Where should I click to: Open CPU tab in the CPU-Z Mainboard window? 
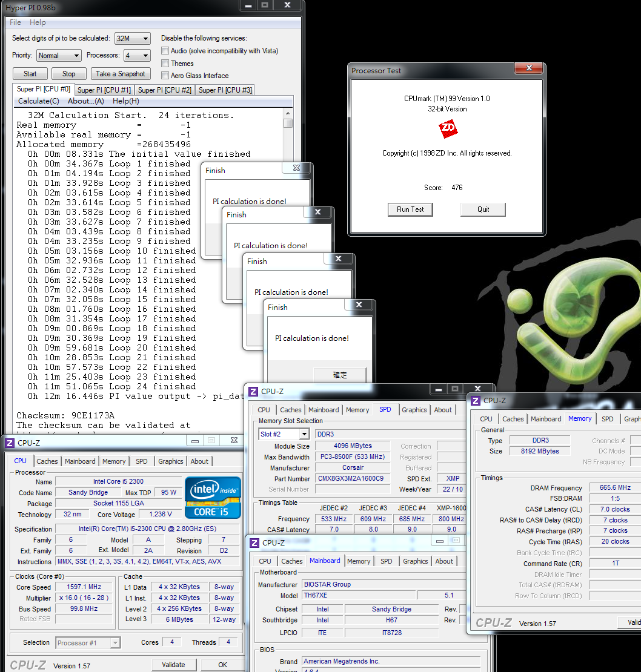click(265, 561)
